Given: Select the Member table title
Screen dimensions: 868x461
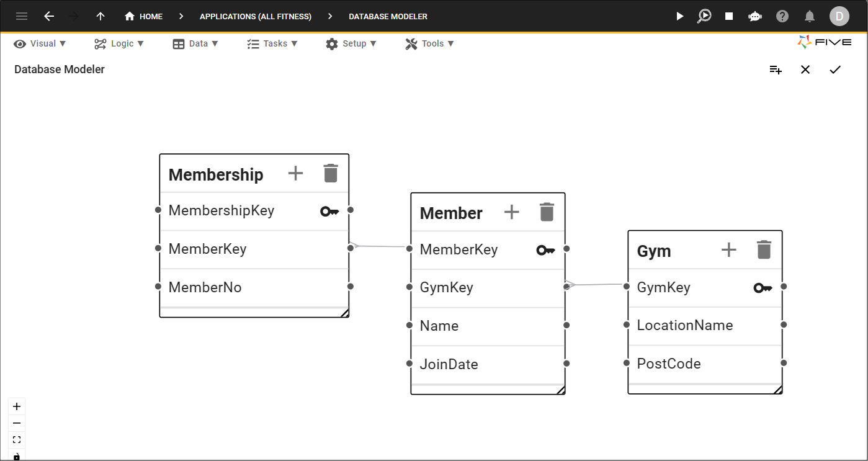Looking at the screenshot, I should (x=451, y=213).
